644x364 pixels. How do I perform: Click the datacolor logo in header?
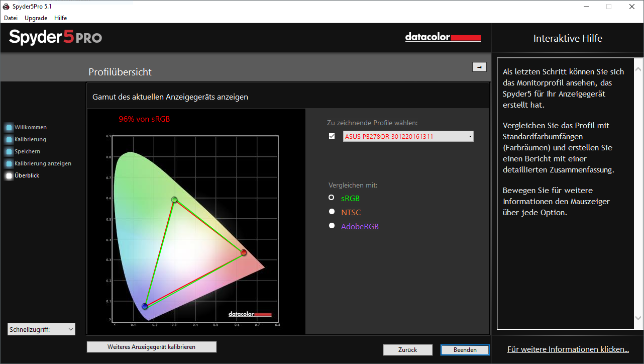[x=443, y=38]
